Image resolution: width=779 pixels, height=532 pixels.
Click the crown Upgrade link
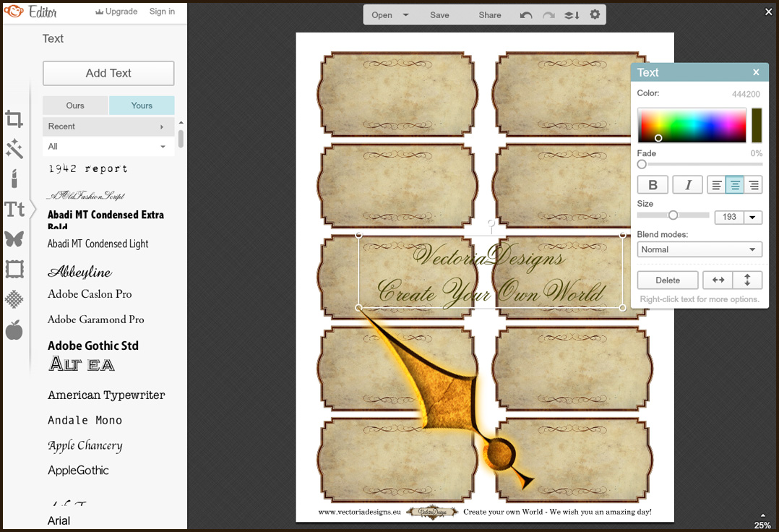click(116, 12)
